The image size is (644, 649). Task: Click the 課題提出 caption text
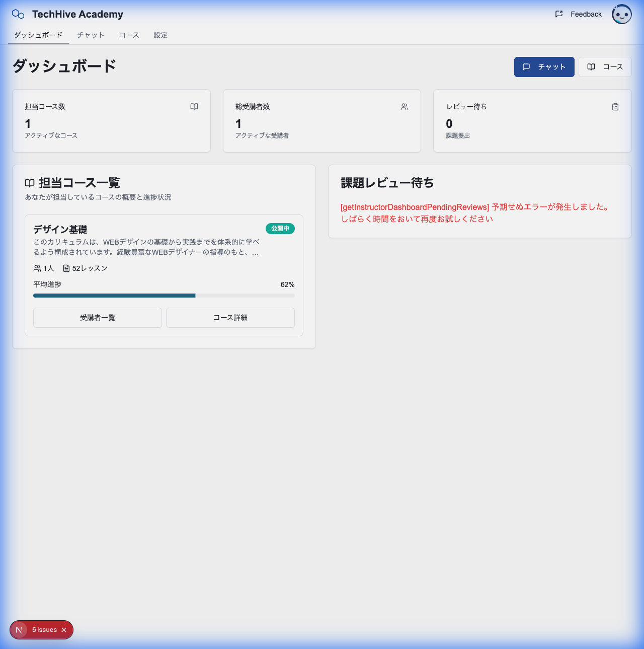(x=458, y=136)
